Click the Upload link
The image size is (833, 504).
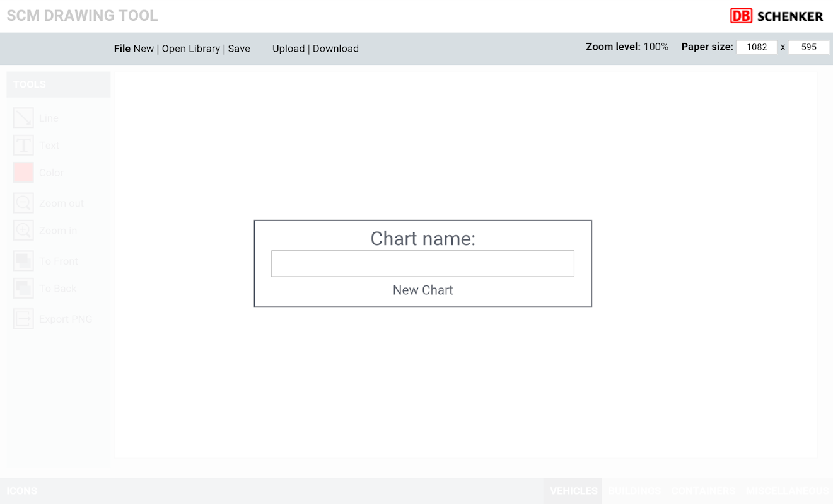tap(289, 49)
